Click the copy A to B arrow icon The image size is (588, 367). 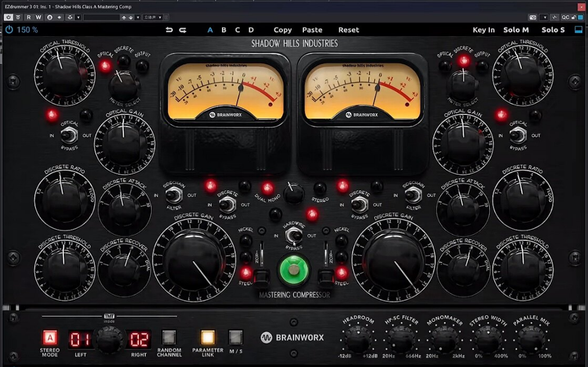(x=59, y=17)
